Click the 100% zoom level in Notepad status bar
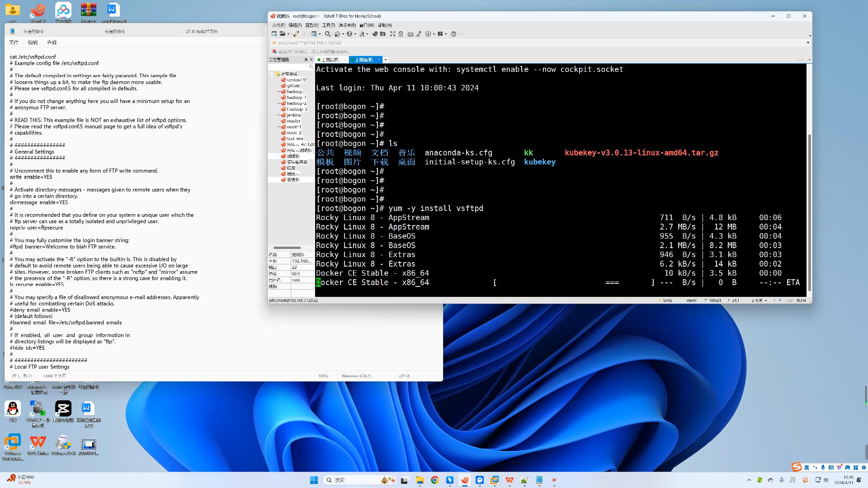Screen dimensions: 868x488 tap(323, 376)
